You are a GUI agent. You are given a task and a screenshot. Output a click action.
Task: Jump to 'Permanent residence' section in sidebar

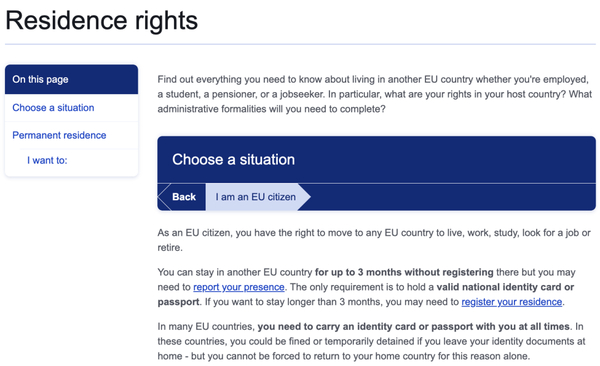59,135
